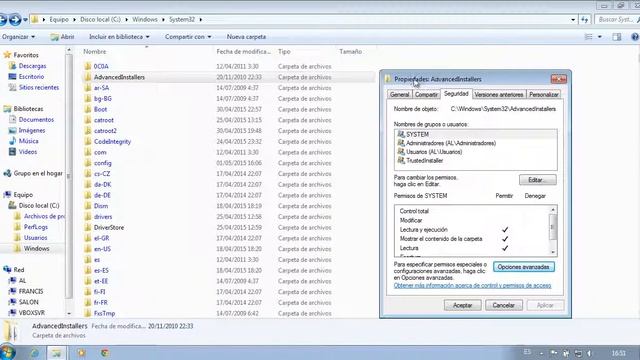Select the FxsTmp folder
The height and width of the screenshot is (360, 640).
104,313
